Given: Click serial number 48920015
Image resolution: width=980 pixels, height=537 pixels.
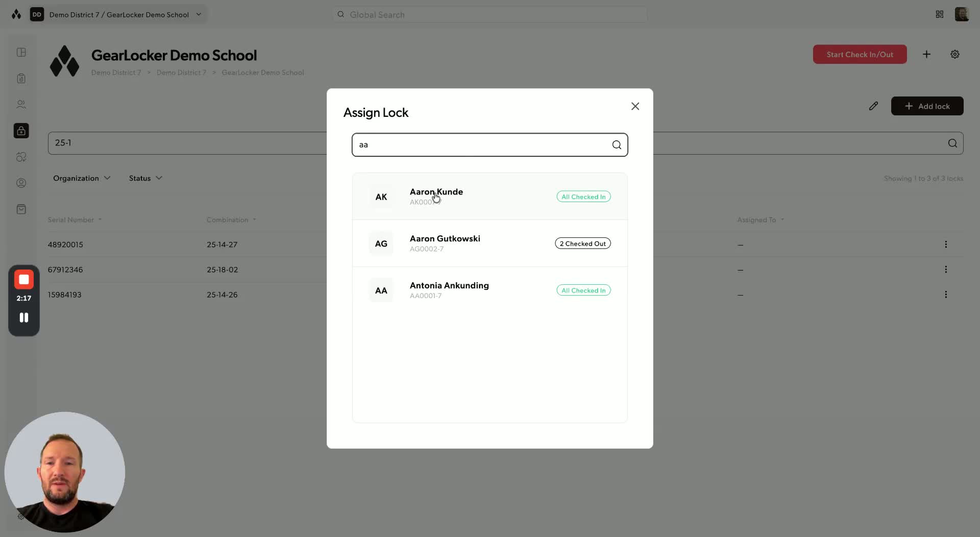Looking at the screenshot, I should pyautogui.click(x=65, y=245).
